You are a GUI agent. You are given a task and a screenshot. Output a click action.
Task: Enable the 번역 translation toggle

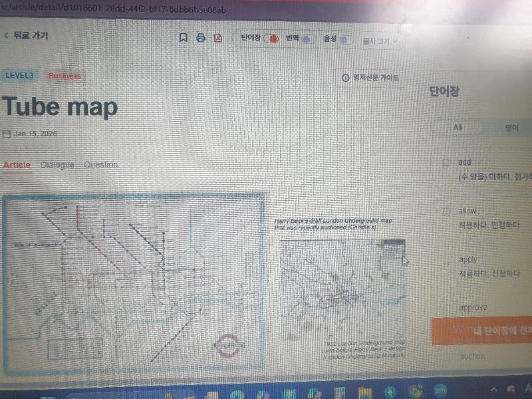(x=307, y=39)
